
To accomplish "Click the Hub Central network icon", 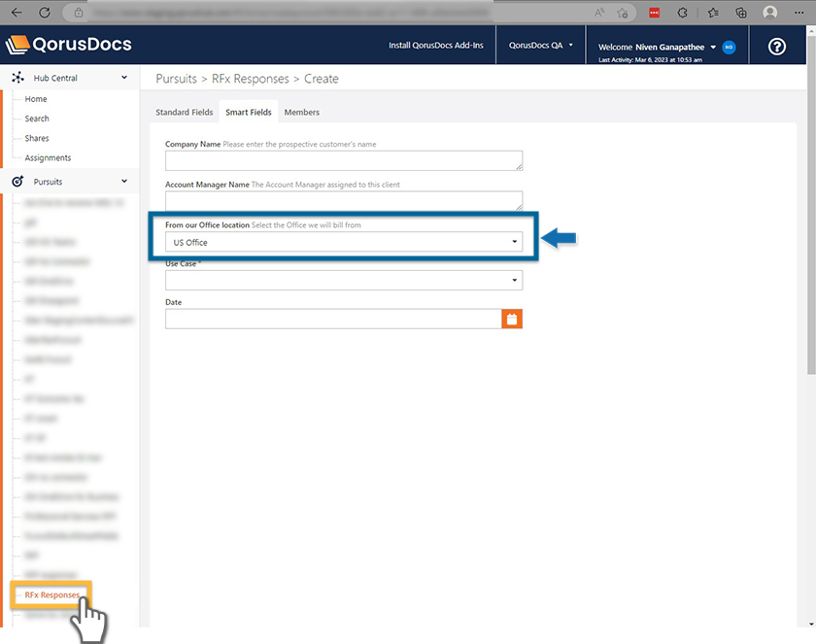I will (17, 78).
